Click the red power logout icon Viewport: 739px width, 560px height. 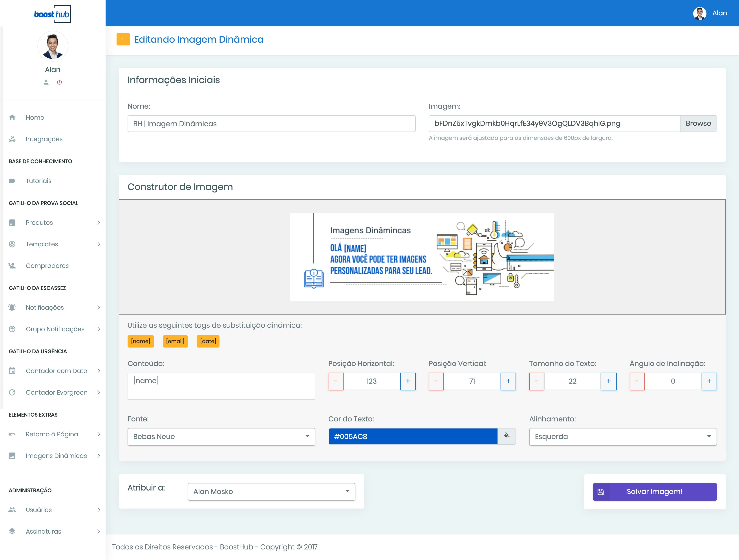point(59,82)
